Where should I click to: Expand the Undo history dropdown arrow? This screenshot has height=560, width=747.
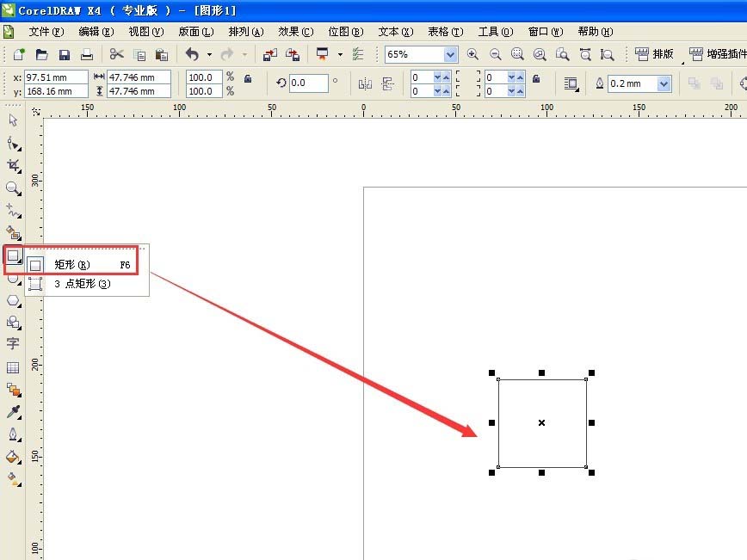pyautogui.click(x=209, y=55)
